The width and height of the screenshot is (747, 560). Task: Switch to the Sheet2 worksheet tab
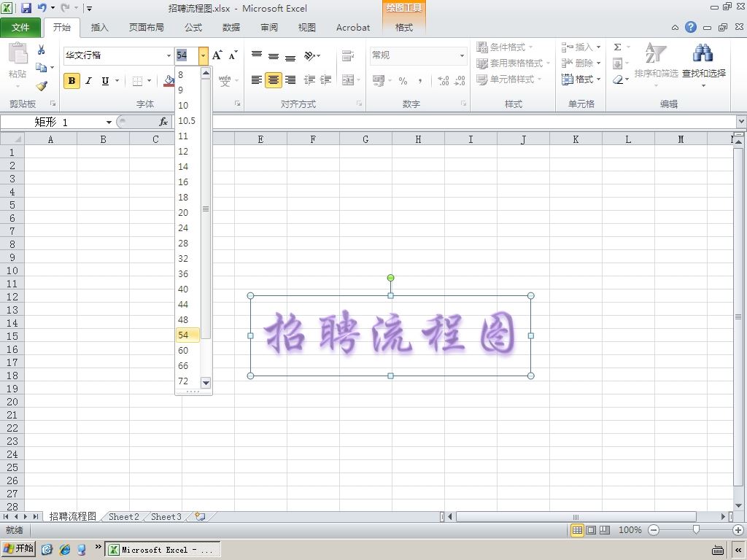click(x=123, y=517)
